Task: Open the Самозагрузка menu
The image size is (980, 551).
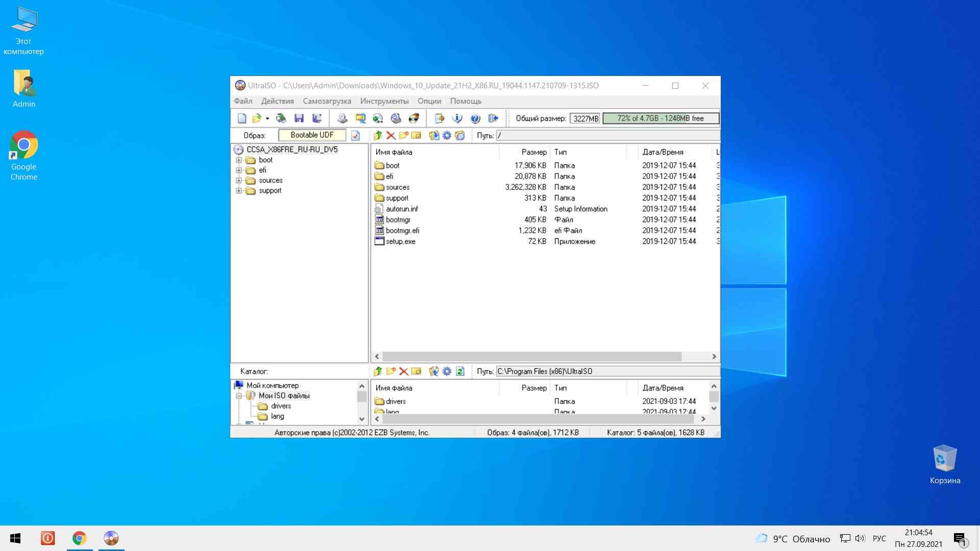Action: click(327, 101)
